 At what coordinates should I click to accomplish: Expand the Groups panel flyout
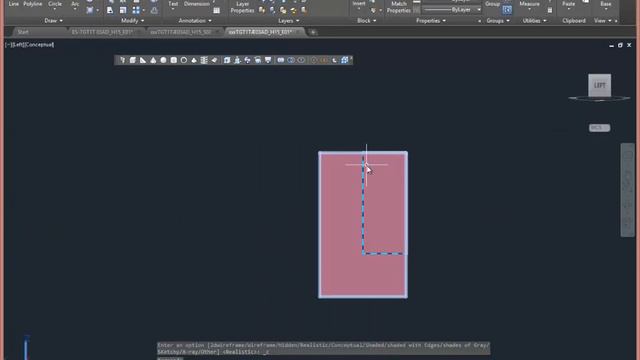coord(498,20)
